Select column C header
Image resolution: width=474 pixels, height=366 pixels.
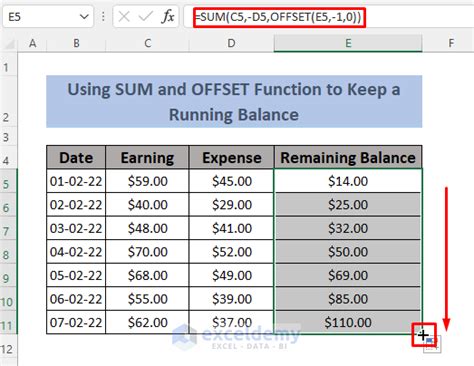pyautogui.click(x=148, y=43)
